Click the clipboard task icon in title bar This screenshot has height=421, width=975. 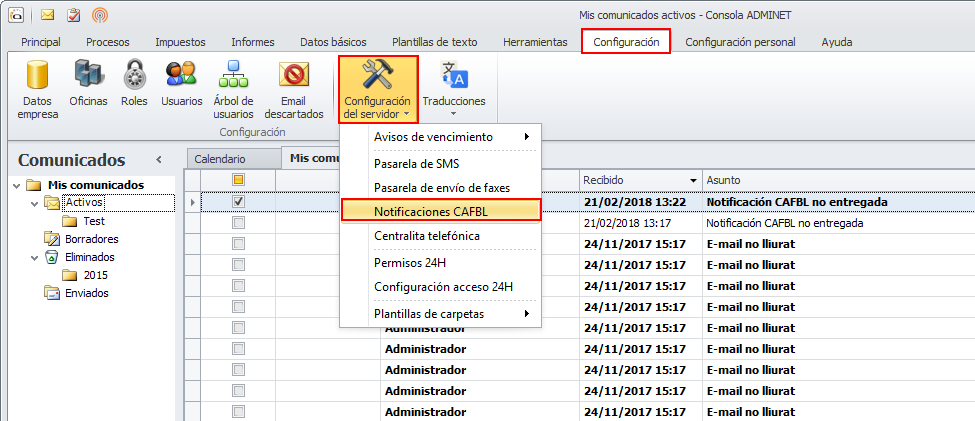click(x=73, y=14)
